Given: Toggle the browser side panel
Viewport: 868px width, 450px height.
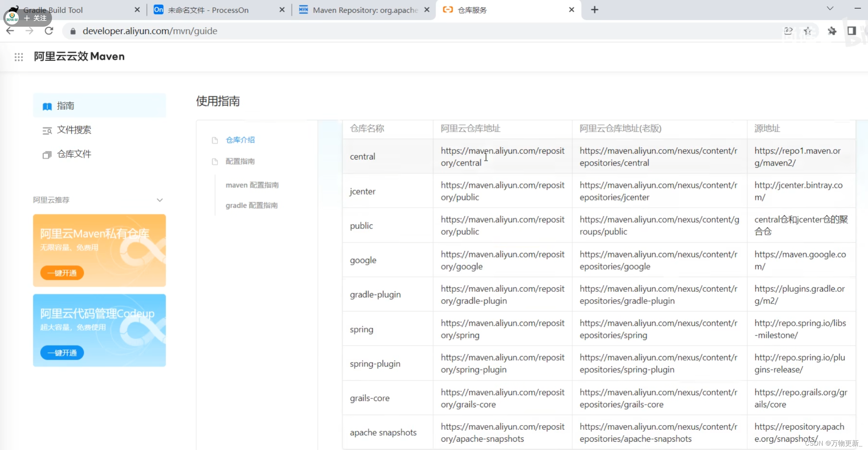Looking at the screenshot, I should click(852, 31).
